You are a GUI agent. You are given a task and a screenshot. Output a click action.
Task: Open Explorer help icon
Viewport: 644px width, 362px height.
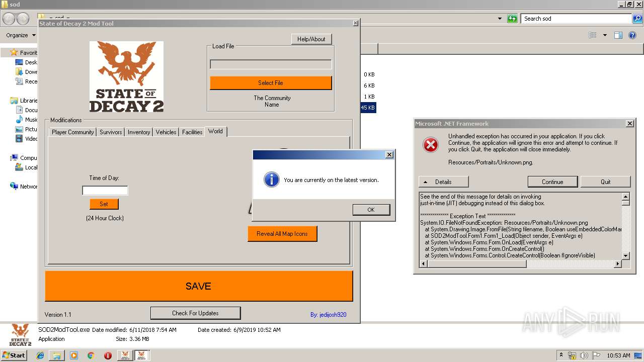click(x=632, y=35)
